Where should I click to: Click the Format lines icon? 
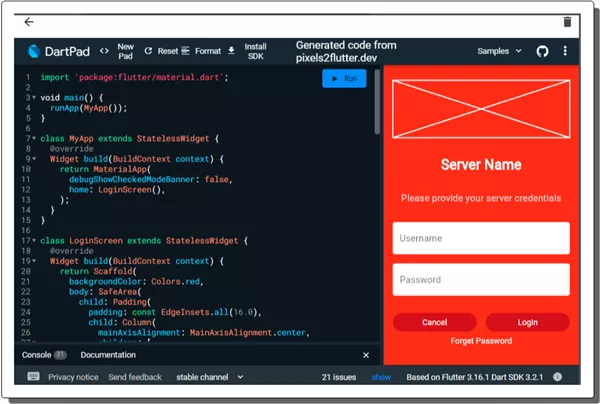click(185, 51)
